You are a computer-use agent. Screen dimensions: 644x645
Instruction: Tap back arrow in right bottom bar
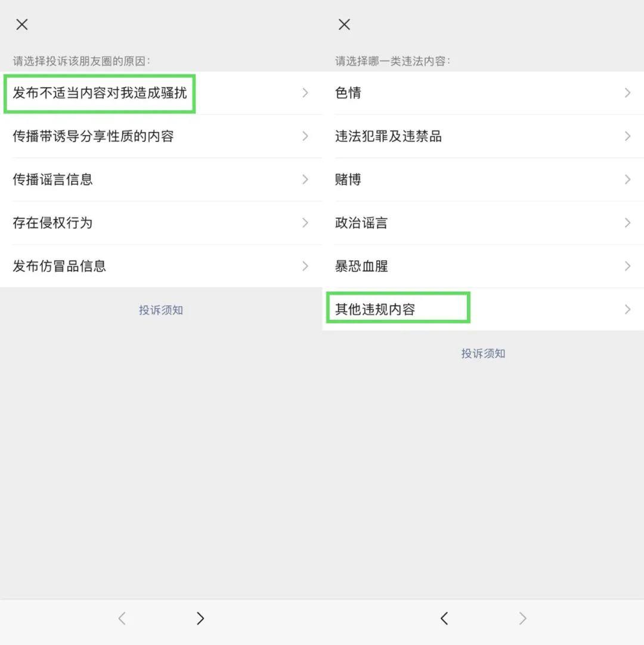[x=444, y=619]
